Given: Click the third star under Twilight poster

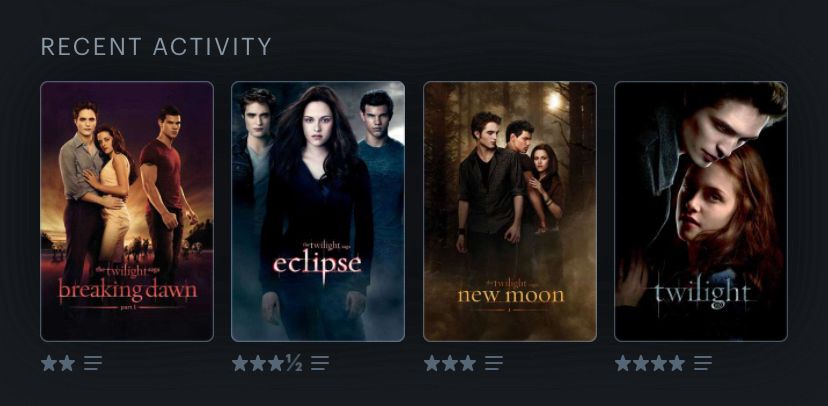Looking at the screenshot, I should (x=659, y=363).
